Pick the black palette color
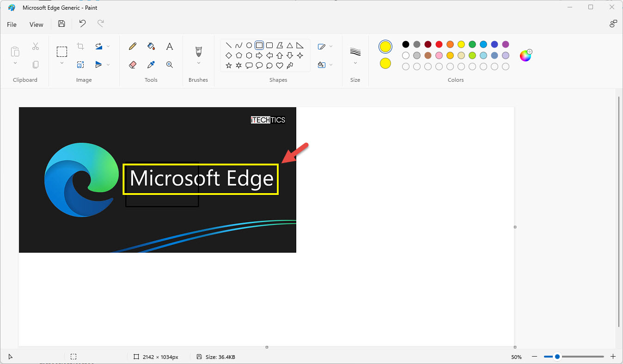The image size is (623, 364). [406, 44]
